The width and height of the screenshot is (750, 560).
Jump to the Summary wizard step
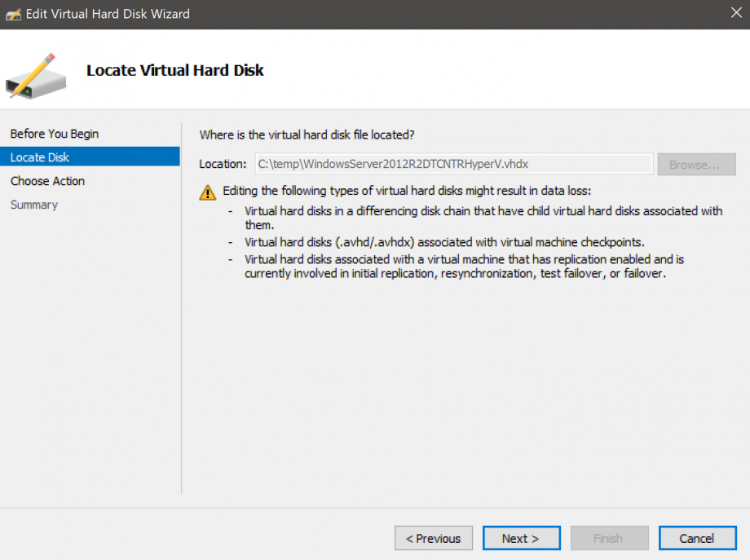point(33,204)
